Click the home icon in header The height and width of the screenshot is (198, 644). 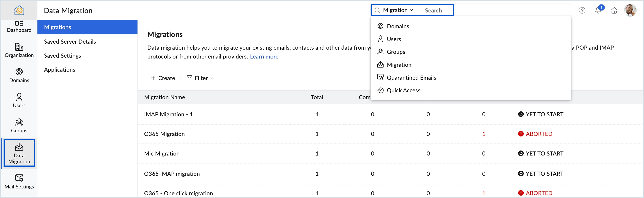point(614,10)
